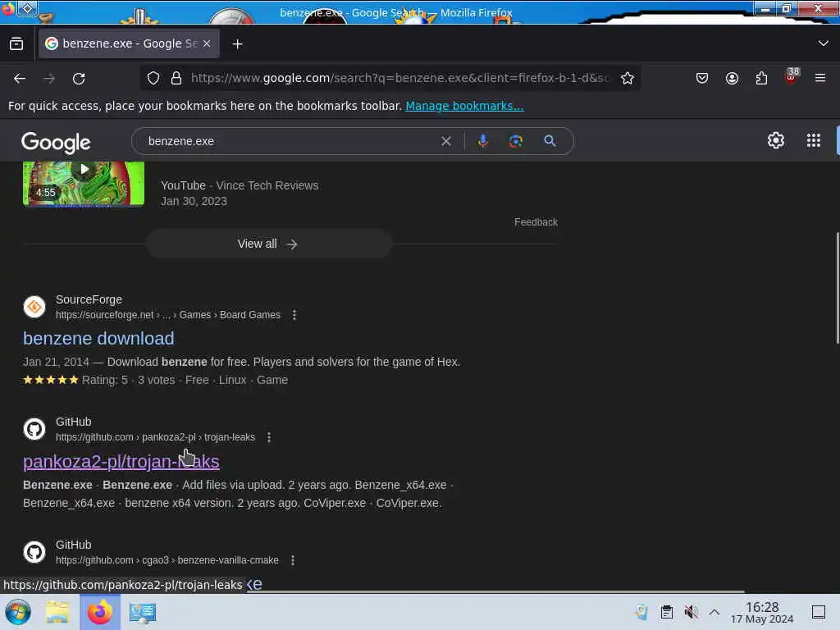
Task: Open tracking protection shield icon
Action: [153, 78]
